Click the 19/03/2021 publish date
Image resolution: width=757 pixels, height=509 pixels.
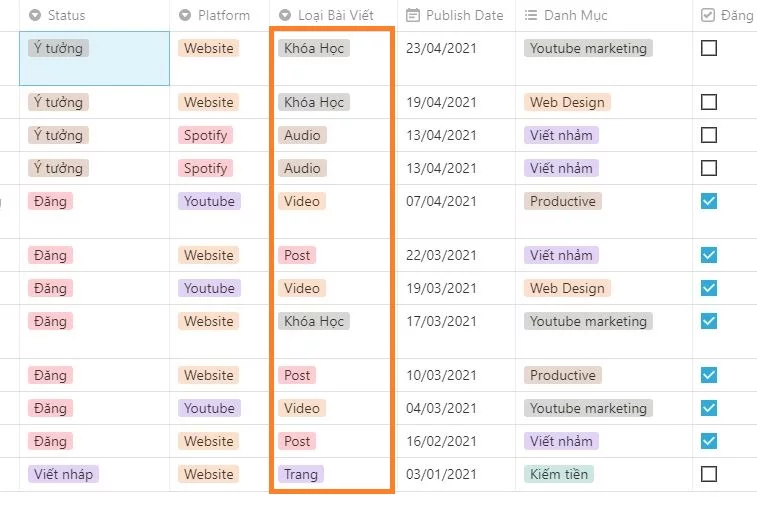click(x=441, y=288)
